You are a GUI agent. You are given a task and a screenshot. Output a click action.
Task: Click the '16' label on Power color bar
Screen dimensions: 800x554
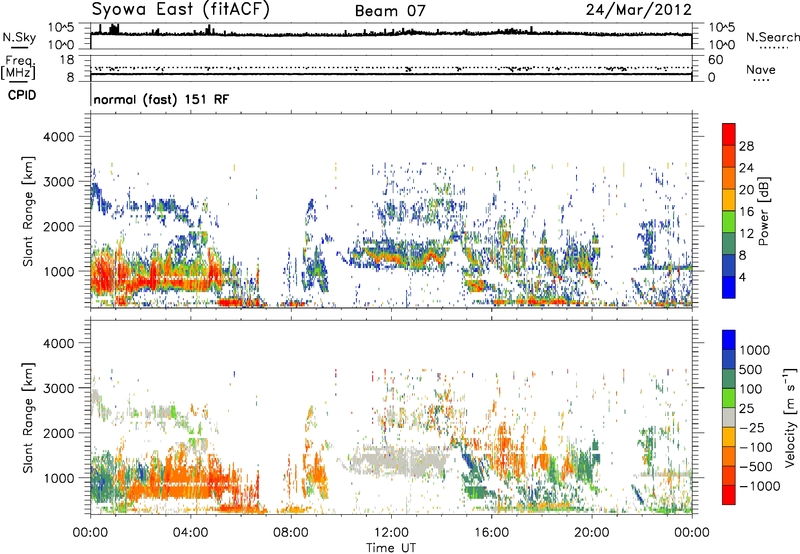pos(746,212)
